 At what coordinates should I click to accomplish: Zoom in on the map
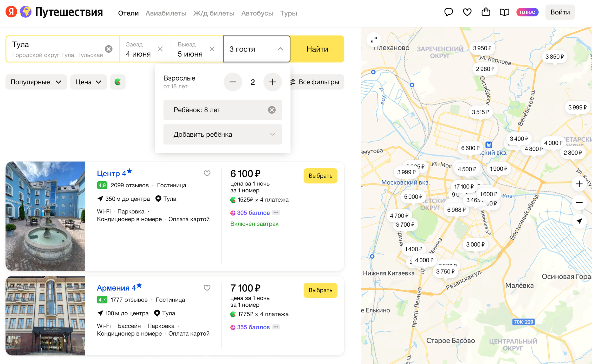tap(579, 184)
